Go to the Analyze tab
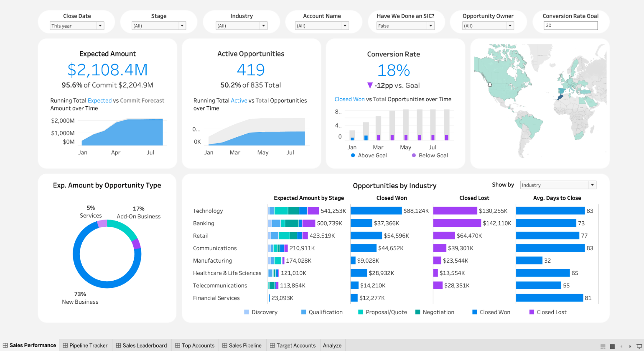The width and height of the screenshot is (644, 351). point(332,346)
